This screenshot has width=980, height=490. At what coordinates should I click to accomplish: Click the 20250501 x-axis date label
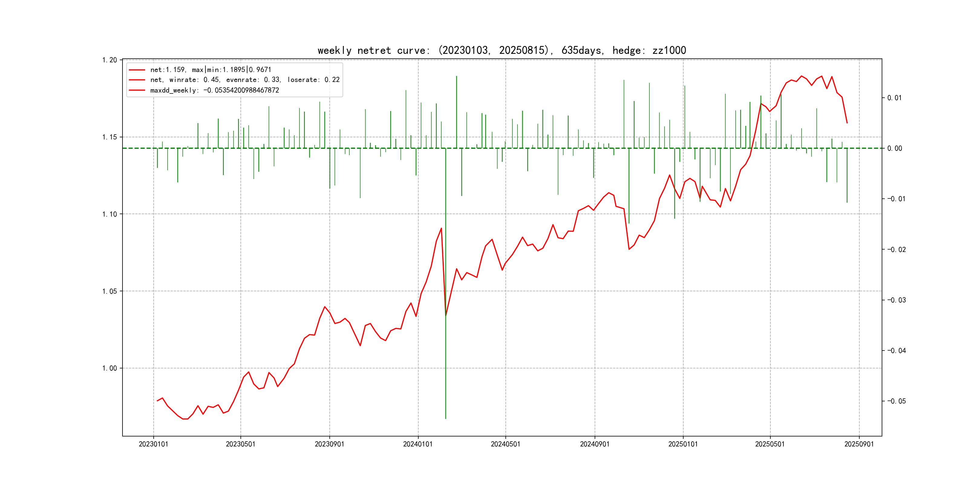769,444
